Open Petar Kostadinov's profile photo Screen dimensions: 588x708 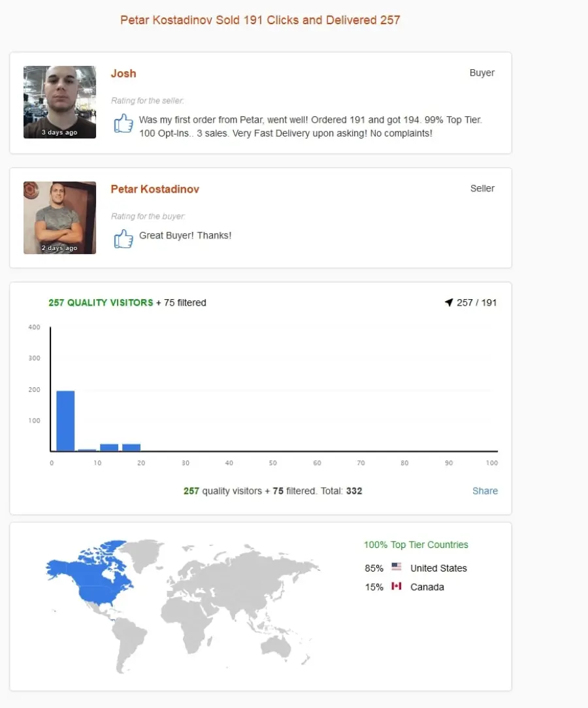click(x=59, y=217)
